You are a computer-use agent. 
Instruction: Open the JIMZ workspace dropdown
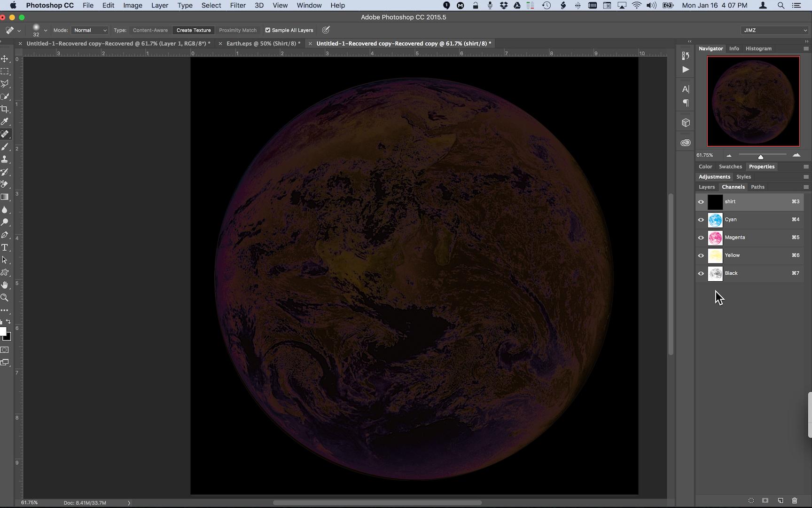[x=774, y=30]
